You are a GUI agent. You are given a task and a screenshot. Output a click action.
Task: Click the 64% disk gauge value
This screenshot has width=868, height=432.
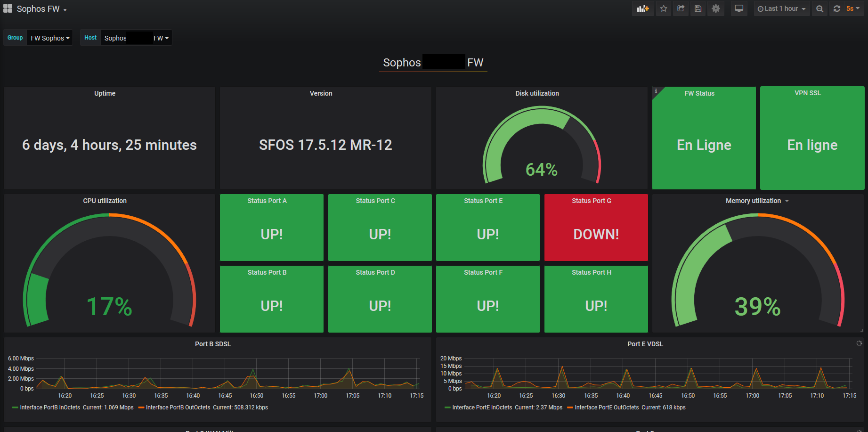click(542, 170)
